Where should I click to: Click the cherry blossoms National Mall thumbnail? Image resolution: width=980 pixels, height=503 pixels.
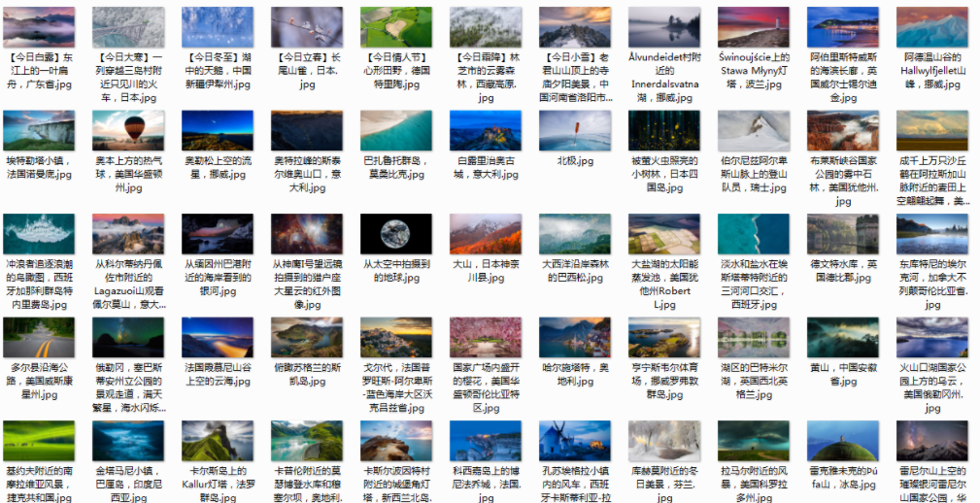(x=486, y=337)
